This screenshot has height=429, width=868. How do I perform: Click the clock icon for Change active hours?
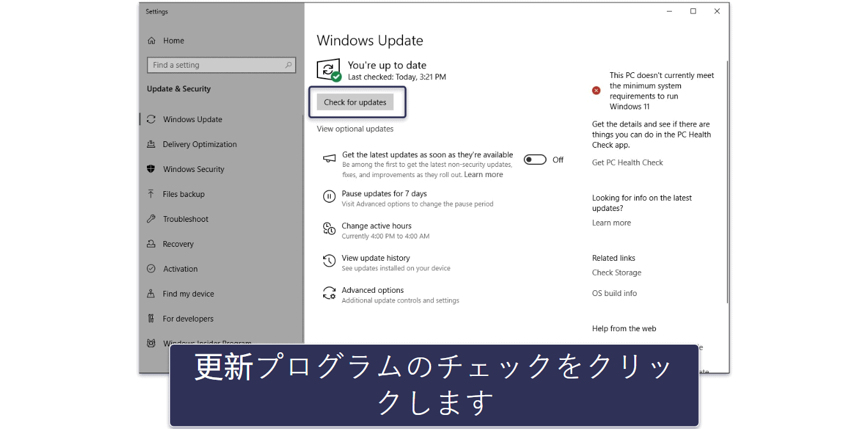coord(329,229)
